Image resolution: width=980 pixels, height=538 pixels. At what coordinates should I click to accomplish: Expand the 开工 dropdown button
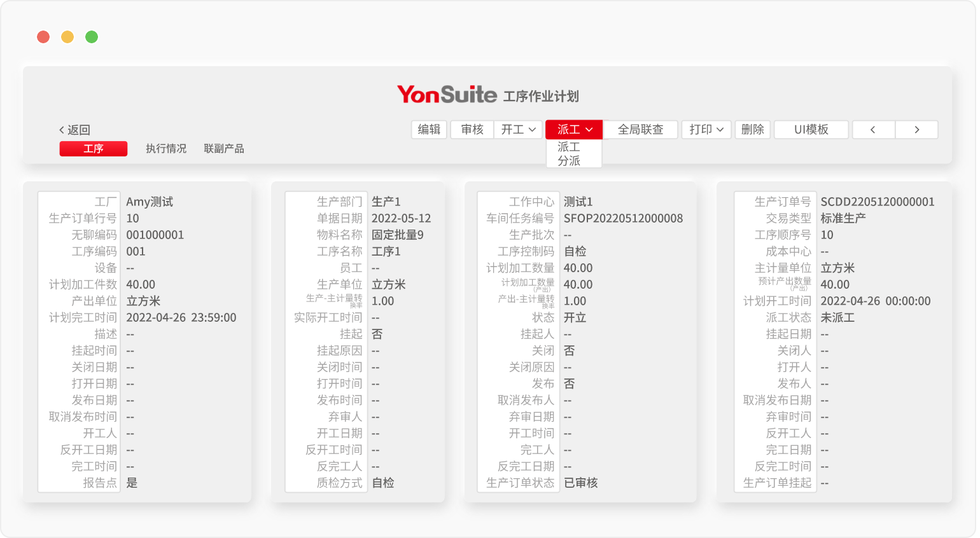(518, 130)
